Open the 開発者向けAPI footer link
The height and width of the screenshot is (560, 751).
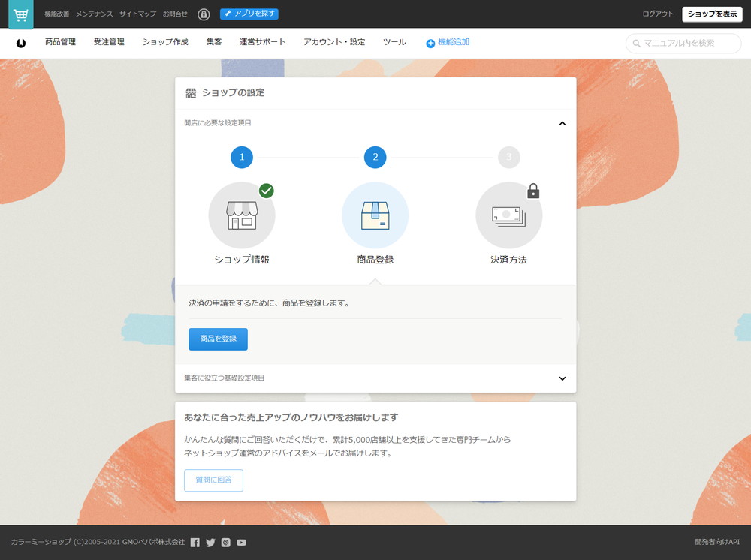717,542
